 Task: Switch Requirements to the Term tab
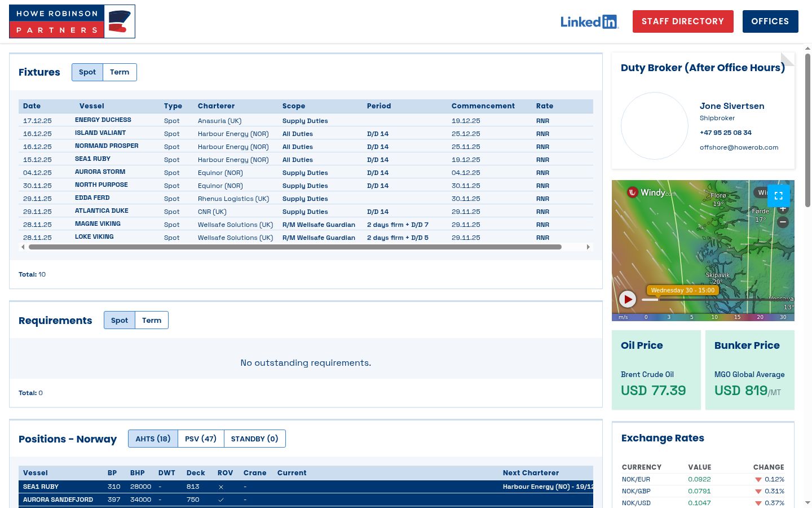pyautogui.click(x=152, y=320)
